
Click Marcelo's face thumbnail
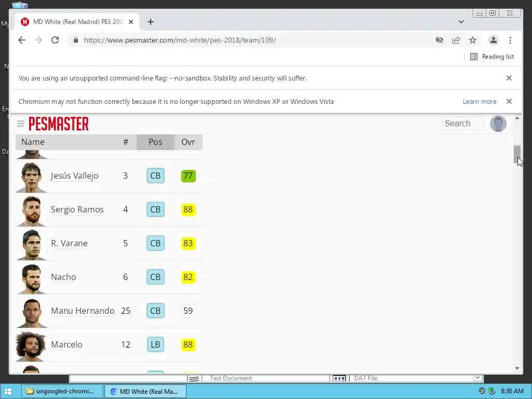coord(31,346)
